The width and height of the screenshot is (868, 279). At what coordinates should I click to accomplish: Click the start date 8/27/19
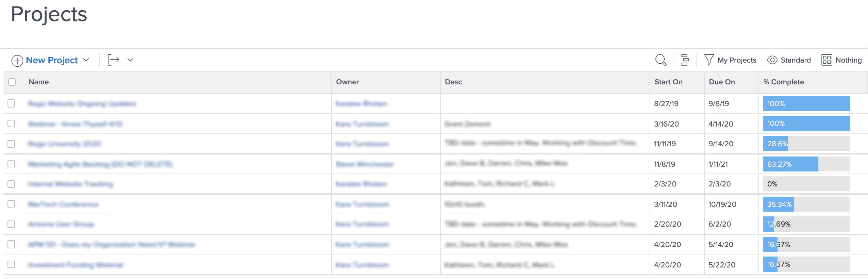666,104
